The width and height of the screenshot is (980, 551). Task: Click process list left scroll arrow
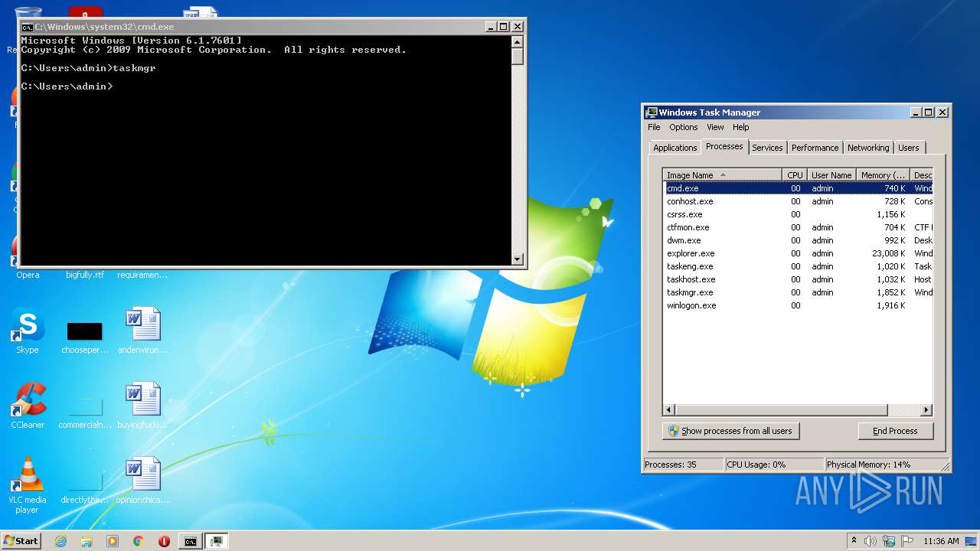tap(669, 410)
